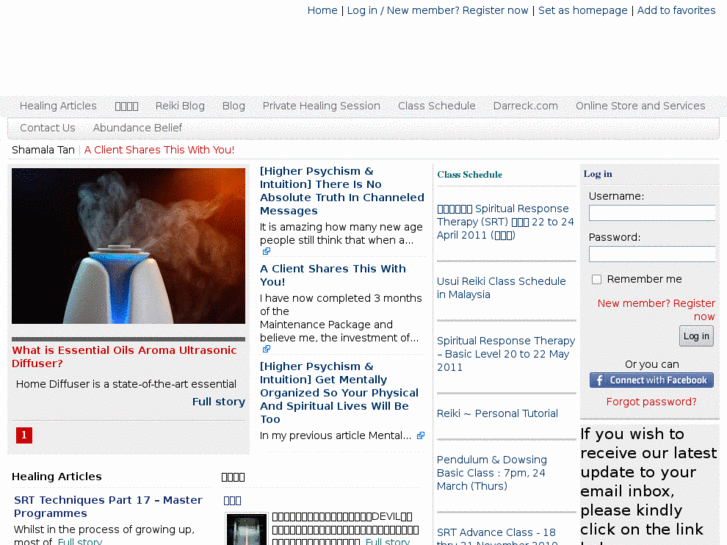This screenshot has height=545, width=727.
Task: Open 'There Is No Absolute Truth In Channeled Messages' article
Action: (x=342, y=191)
